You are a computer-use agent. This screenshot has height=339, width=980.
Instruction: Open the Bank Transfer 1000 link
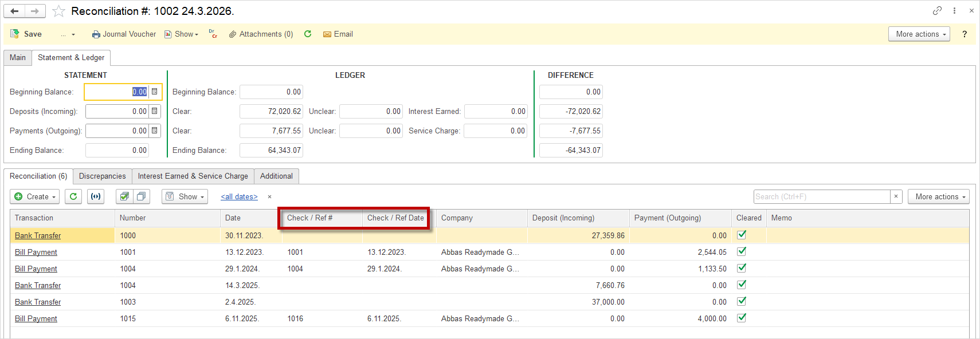(x=38, y=235)
